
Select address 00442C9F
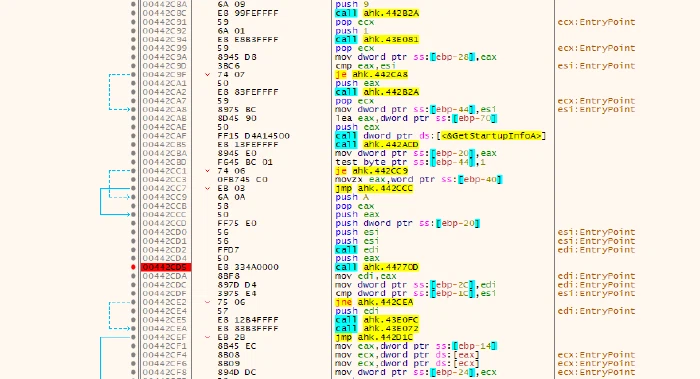click(x=164, y=75)
